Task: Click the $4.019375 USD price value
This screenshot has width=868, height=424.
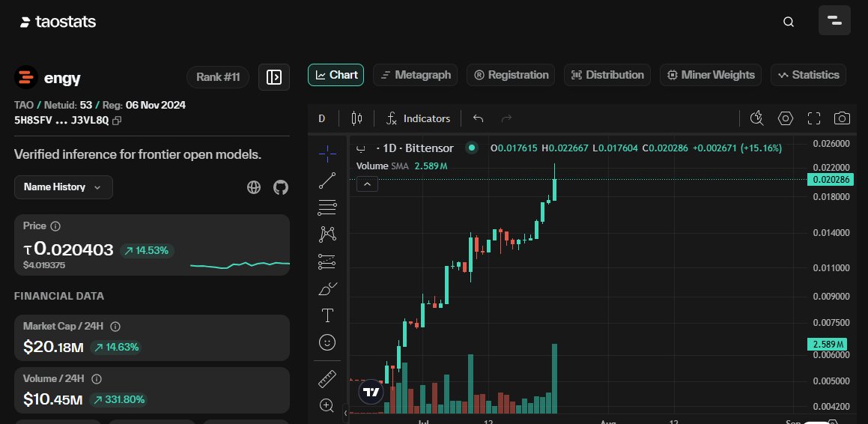Action: (44, 265)
